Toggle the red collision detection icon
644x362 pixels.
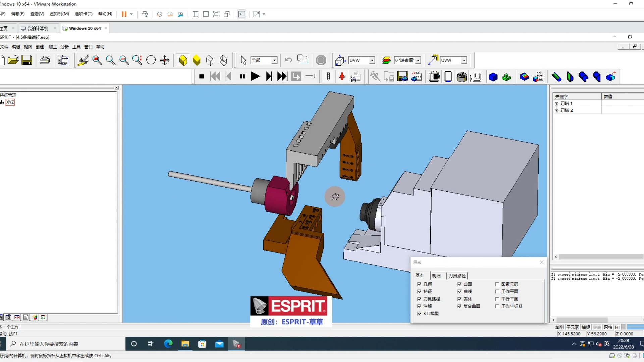coord(342,77)
